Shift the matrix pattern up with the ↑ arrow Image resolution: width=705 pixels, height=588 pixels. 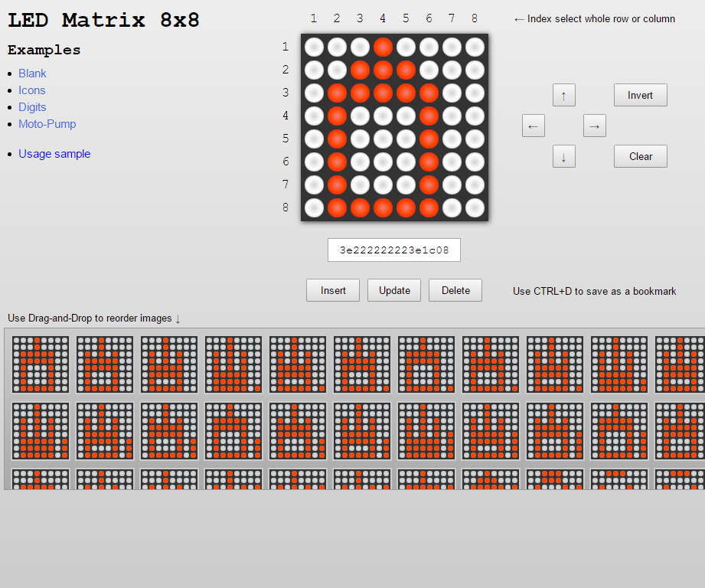[564, 94]
